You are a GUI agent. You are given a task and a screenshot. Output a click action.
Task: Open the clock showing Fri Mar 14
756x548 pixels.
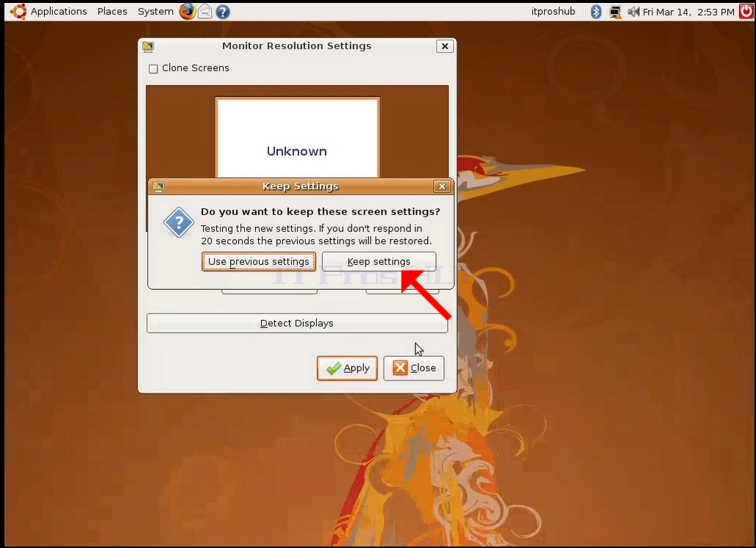tap(688, 12)
